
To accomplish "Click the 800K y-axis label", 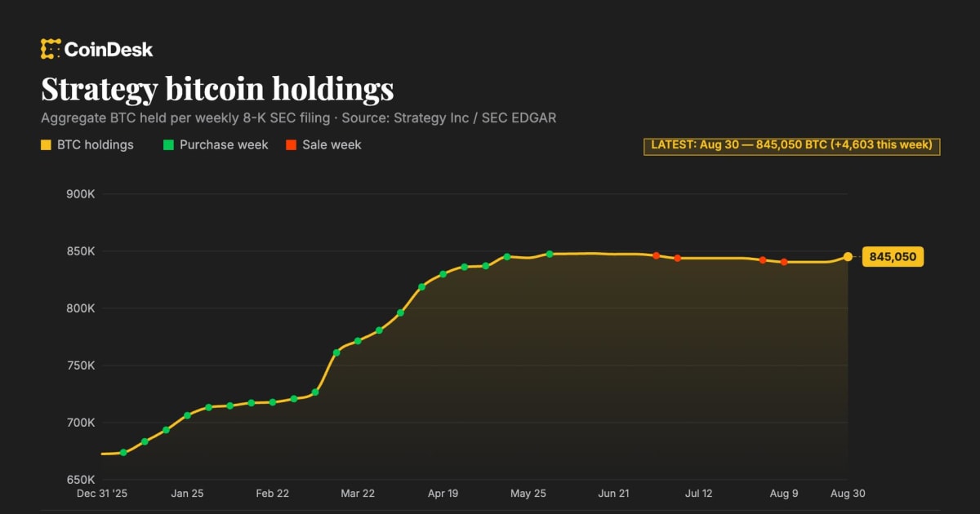I will (80, 308).
